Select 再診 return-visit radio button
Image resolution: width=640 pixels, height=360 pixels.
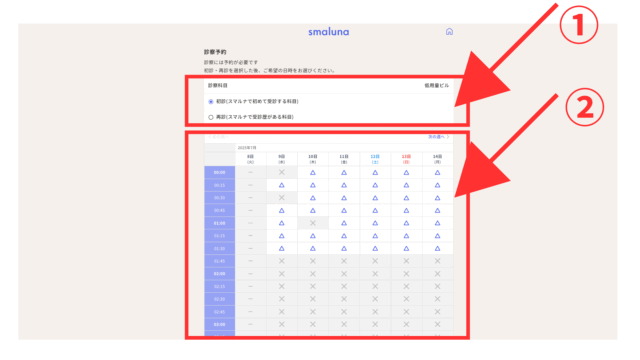(211, 117)
